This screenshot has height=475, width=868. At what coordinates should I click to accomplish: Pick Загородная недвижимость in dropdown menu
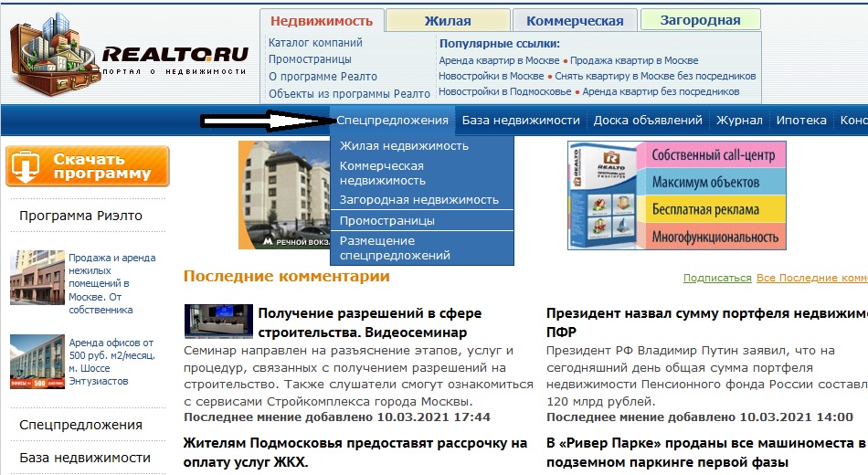(419, 199)
